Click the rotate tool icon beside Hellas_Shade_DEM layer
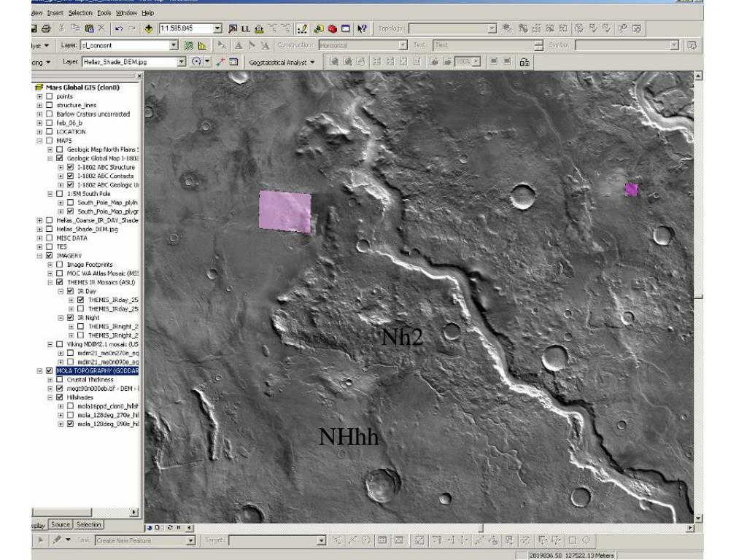 click(x=196, y=62)
